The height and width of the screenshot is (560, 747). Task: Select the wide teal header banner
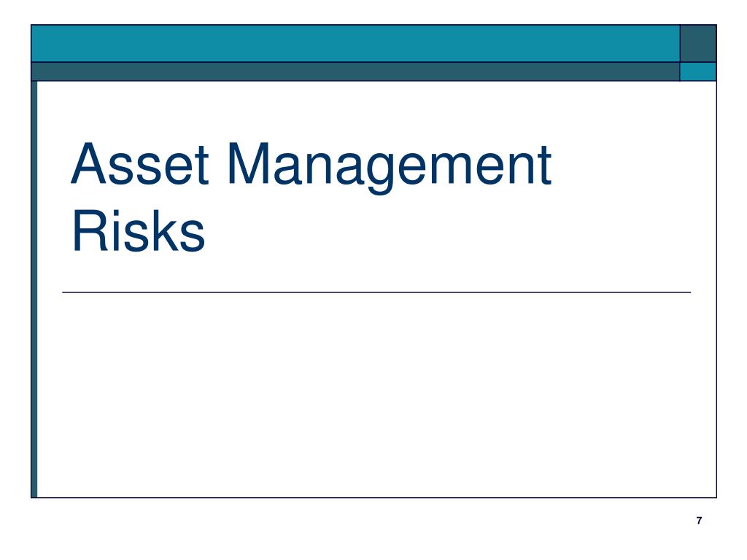click(x=355, y=43)
